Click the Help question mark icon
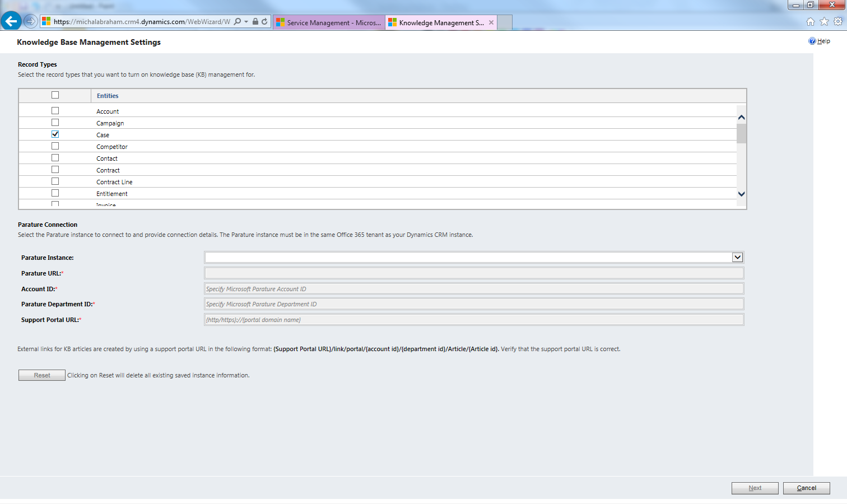The height and width of the screenshot is (504, 847). point(812,41)
